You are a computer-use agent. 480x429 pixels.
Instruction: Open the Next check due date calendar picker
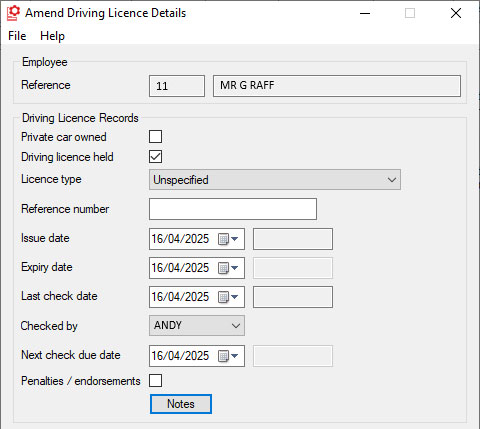pyautogui.click(x=228, y=356)
